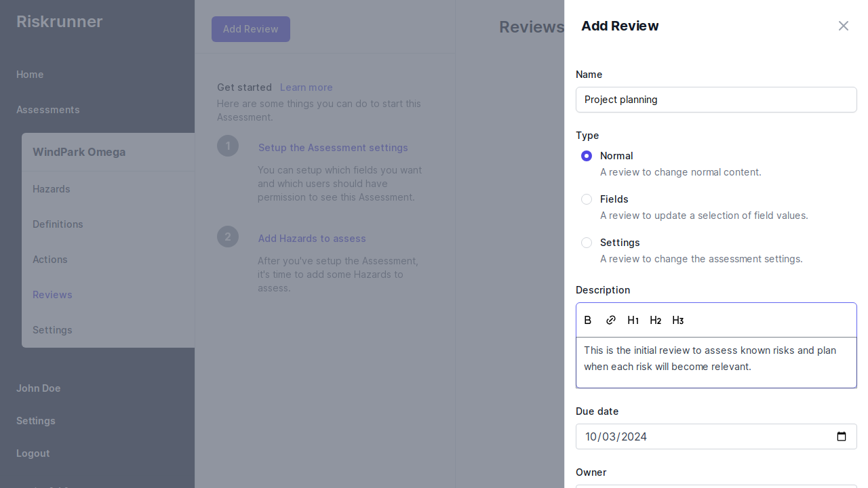Choose the Settings review type
Image resolution: width=868 pixels, height=488 pixels.
[x=587, y=243]
